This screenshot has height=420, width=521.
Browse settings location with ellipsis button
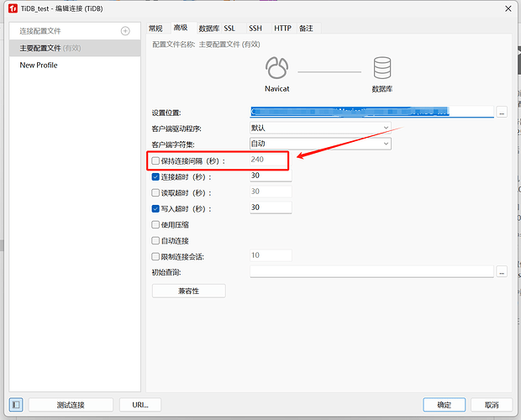[502, 113]
